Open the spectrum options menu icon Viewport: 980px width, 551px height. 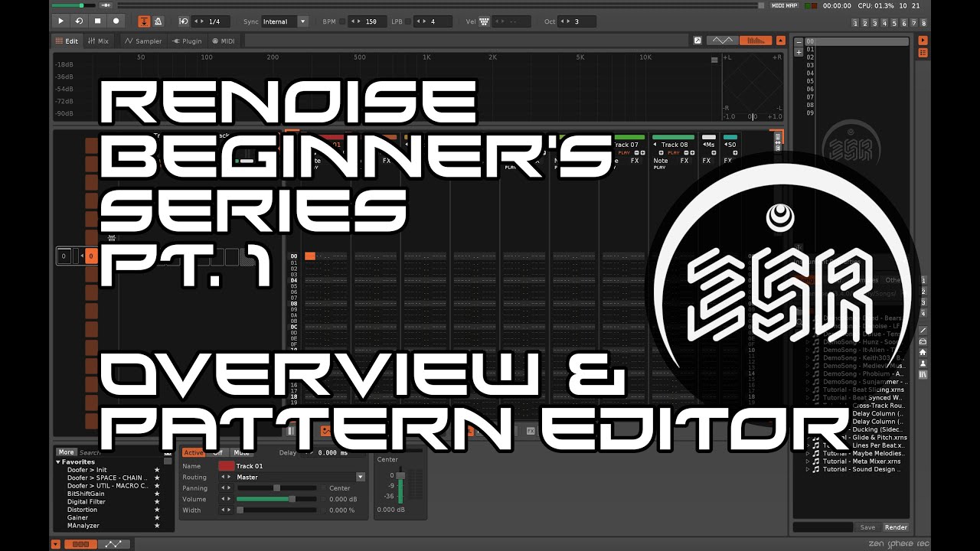coord(714,60)
